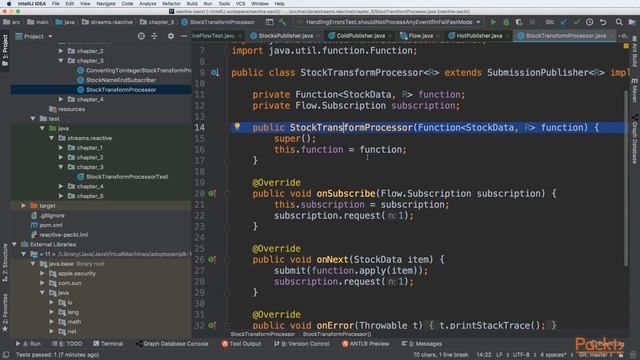
Task: Collapse the chapter_3 folder containing StockNameEndSubscriber
Action: (61, 60)
